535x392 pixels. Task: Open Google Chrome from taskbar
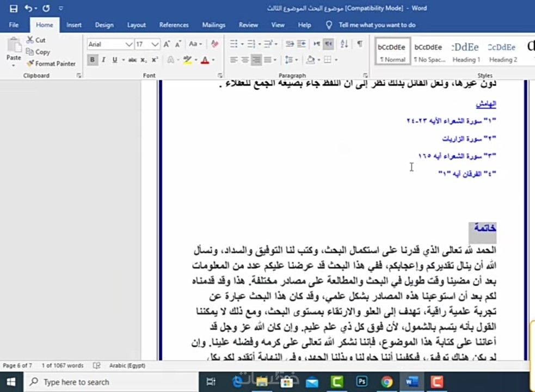(387, 382)
